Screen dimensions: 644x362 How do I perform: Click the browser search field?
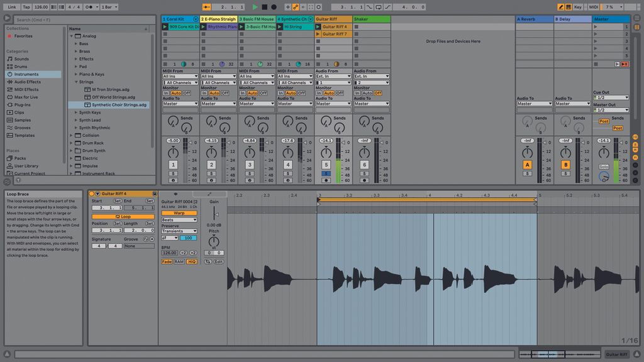point(43,19)
